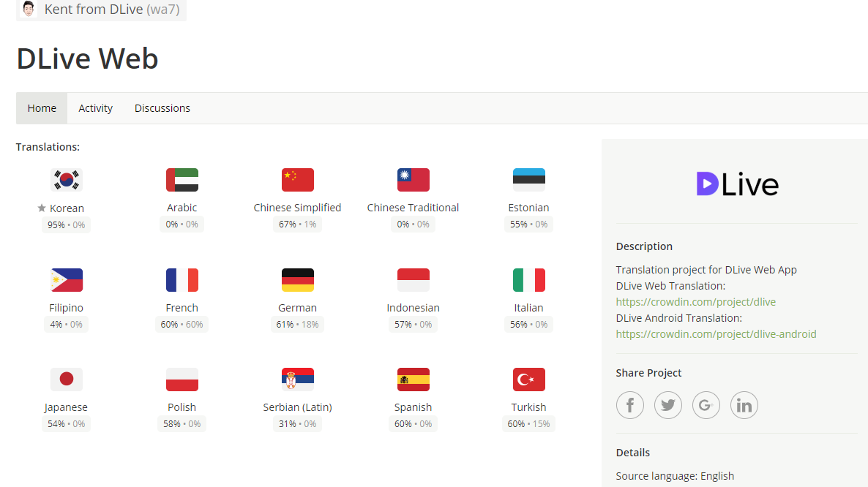Click the Filipino language name
Image resolution: width=868 pixels, height=487 pixels.
(66, 308)
